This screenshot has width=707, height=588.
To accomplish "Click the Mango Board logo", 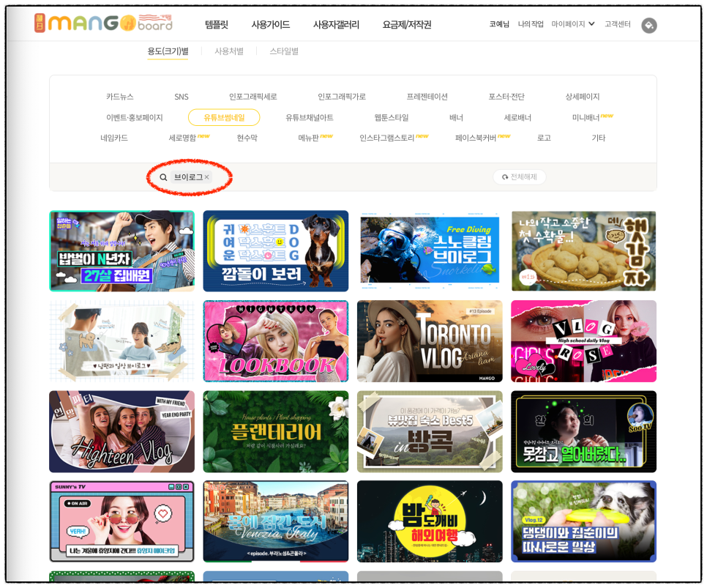I will 104,23.
